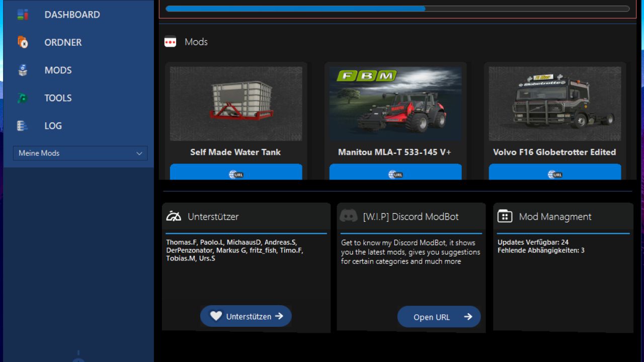Open the Meine Mods dropdown
The width and height of the screenshot is (644, 362).
[80, 153]
